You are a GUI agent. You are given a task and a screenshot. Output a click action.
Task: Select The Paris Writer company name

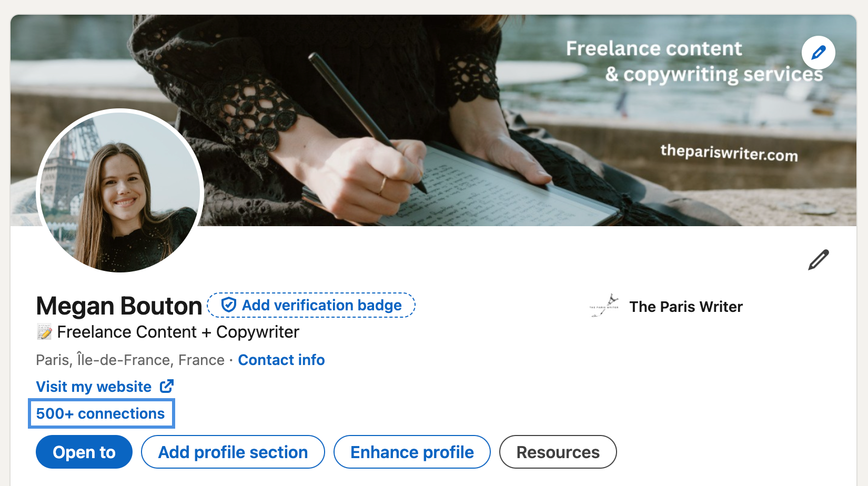(686, 307)
